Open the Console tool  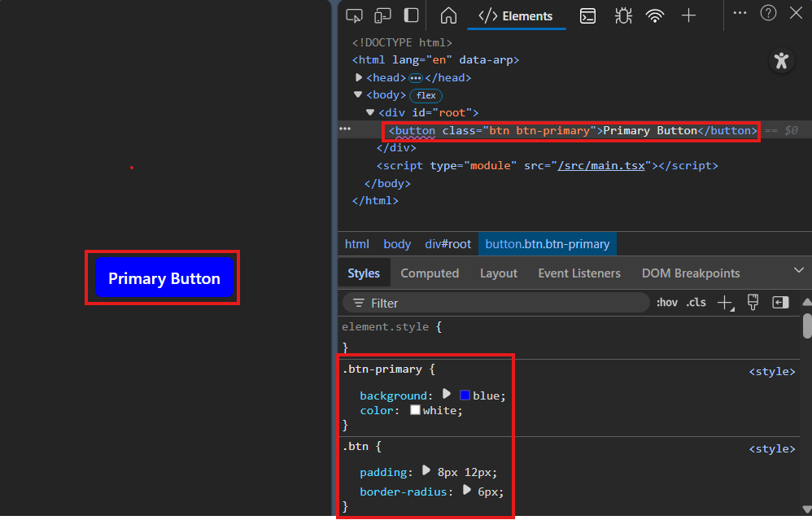coord(587,16)
